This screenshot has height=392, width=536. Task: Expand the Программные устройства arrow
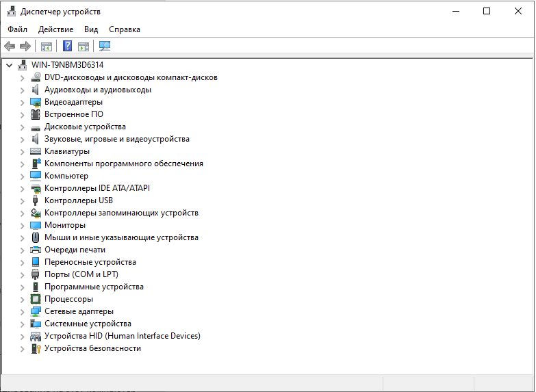22,287
